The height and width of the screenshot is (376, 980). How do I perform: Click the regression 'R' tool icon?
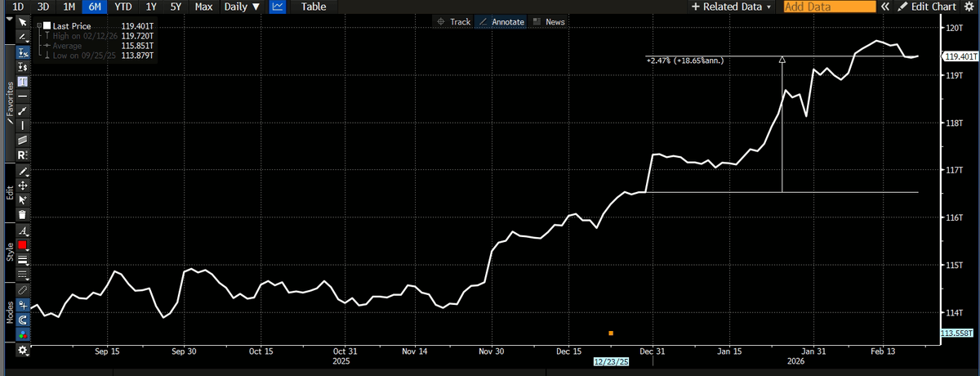point(23,155)
